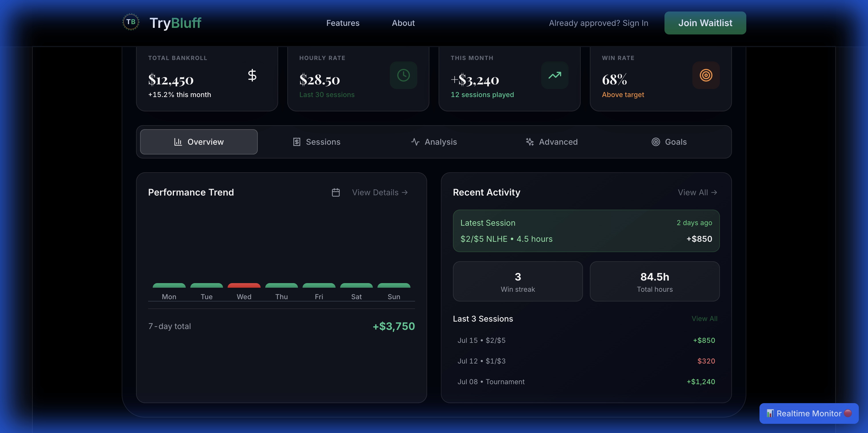868x433 pixels.
Task: Open the Latest Session card
Action: click(x=586, y=231)
